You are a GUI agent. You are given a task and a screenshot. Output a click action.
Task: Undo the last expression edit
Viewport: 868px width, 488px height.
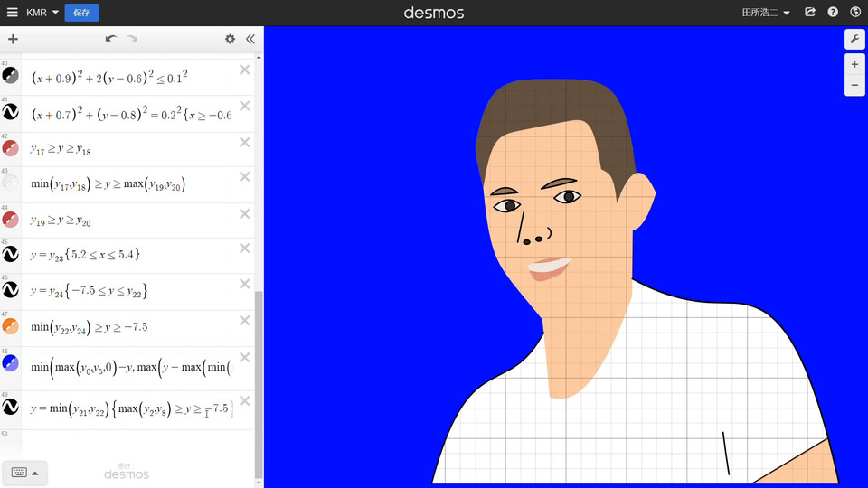point(111,39)
